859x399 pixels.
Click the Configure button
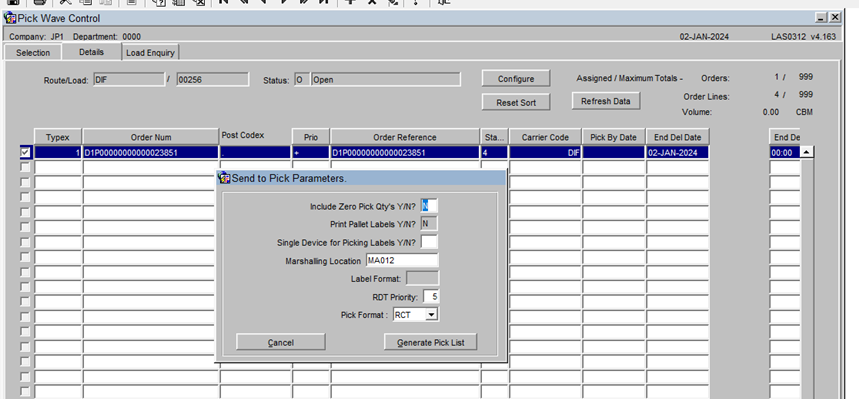tap(516, 79)
